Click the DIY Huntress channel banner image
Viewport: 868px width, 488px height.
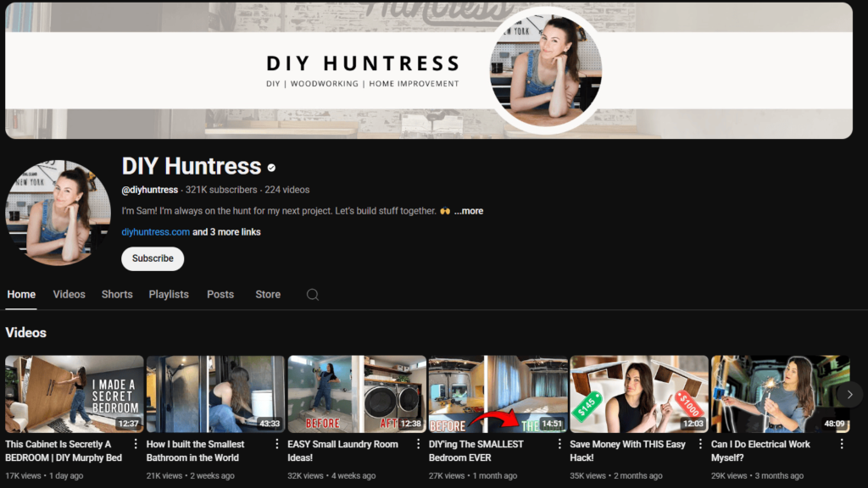click(254, 70)
